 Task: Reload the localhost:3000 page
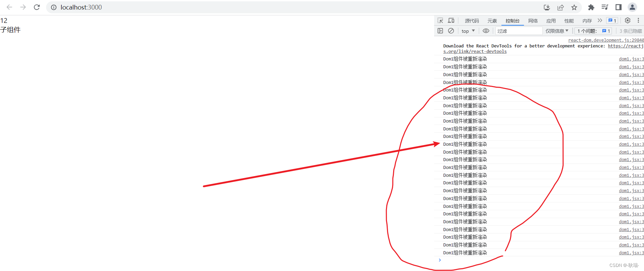pos(37,7)
